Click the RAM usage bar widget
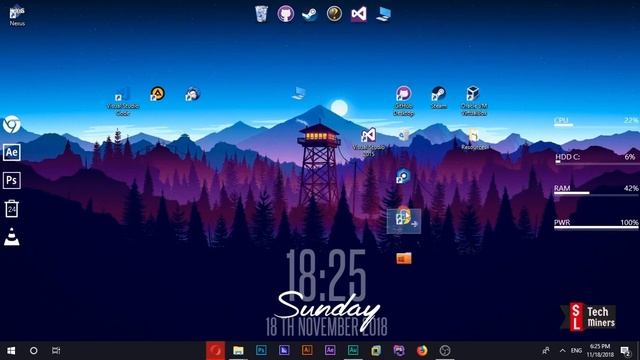This screenshot has width=640, height=360. pyautogui.click(x=596, y=190)
